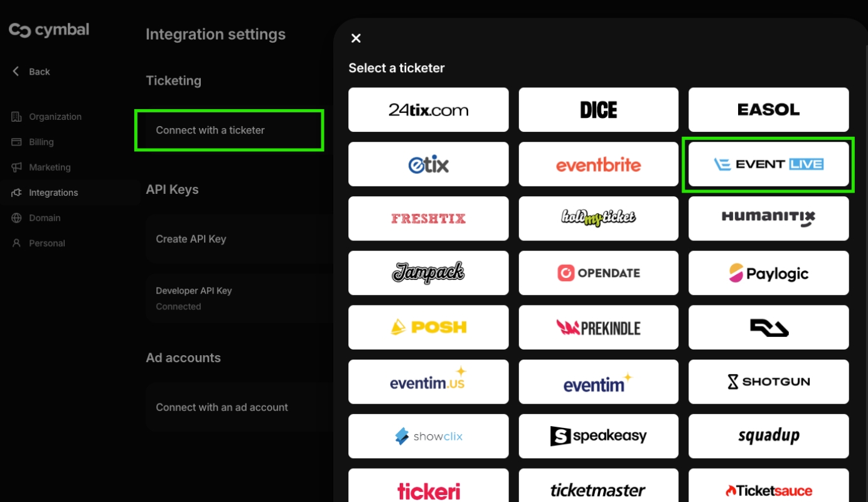Select the showclix ticketer card

click(x=428, y=436)
